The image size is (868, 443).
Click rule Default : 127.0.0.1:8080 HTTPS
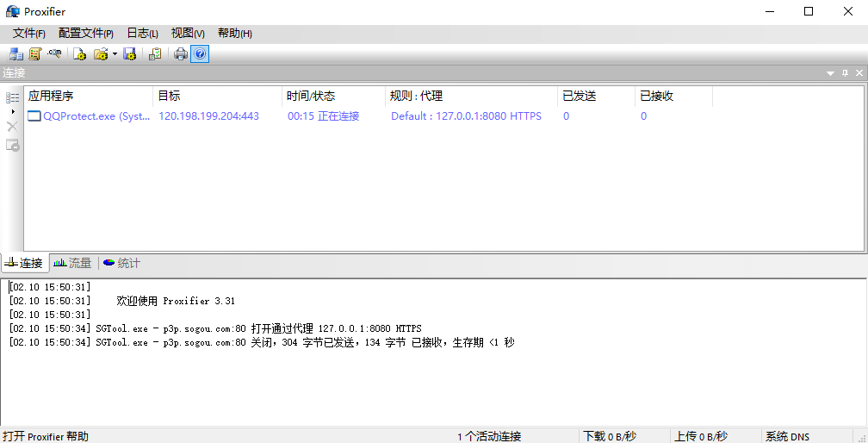tap(466, 116)
